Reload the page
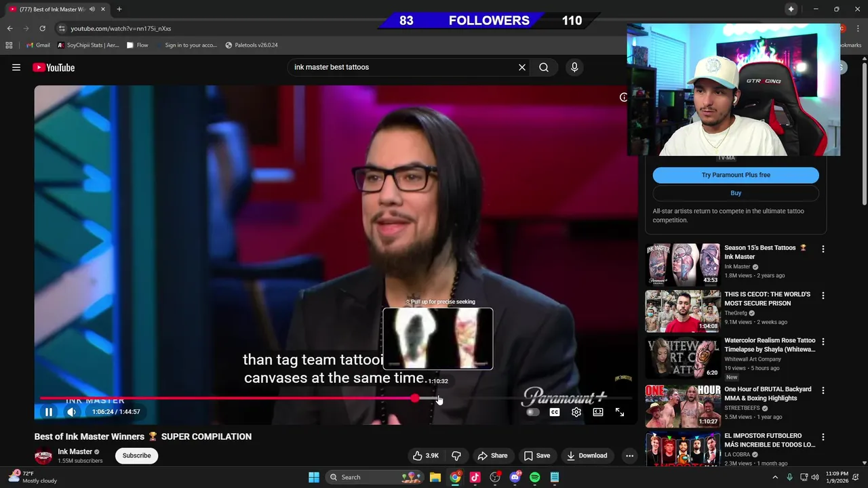This screenshot has width=868, height=488. point(42,28)
